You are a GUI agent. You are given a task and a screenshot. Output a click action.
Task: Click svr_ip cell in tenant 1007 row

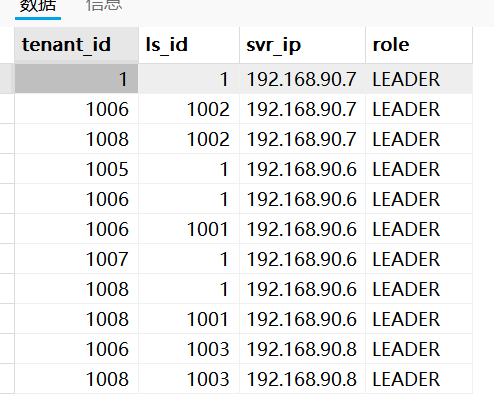point(302,259)
